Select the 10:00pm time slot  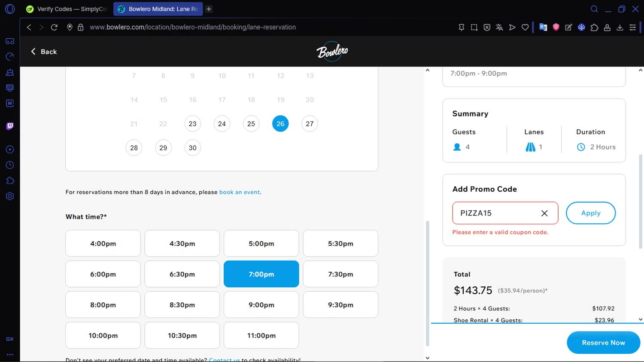[x=103, y=335]
